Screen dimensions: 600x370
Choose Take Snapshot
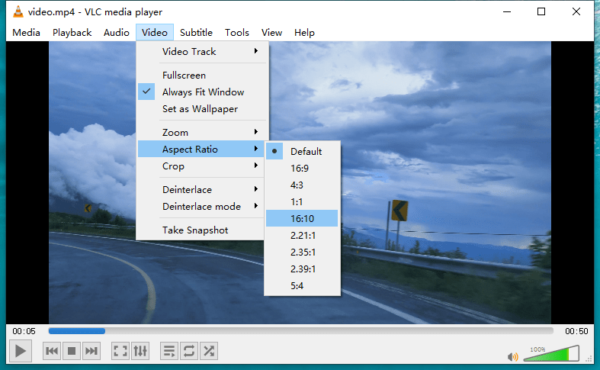202,230
